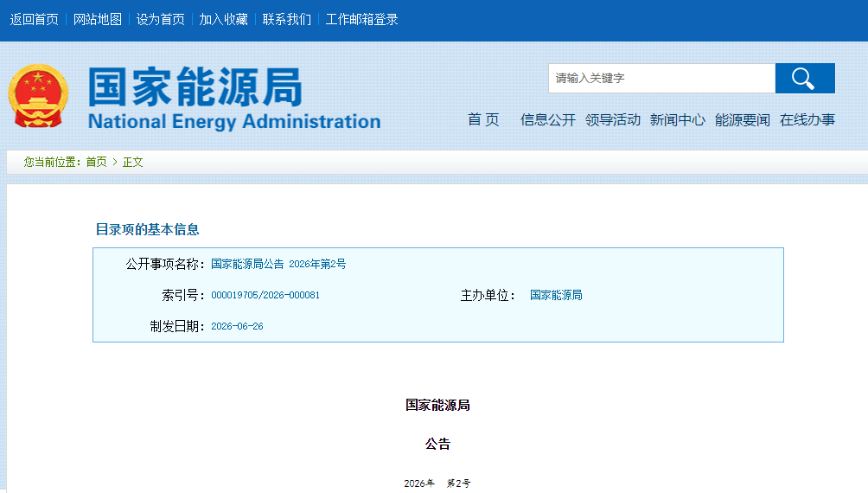Click index number 000019705/2026-000081

point(265,295)
